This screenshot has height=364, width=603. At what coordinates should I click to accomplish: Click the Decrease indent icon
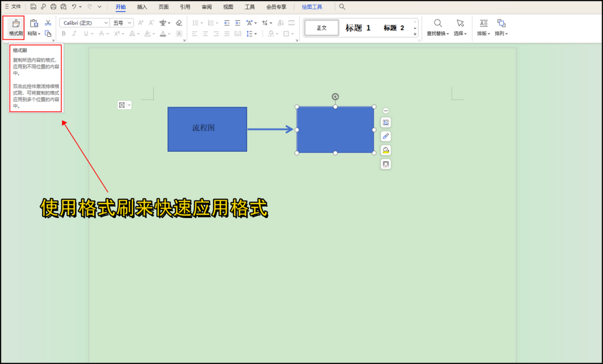[x=227, y=23]
